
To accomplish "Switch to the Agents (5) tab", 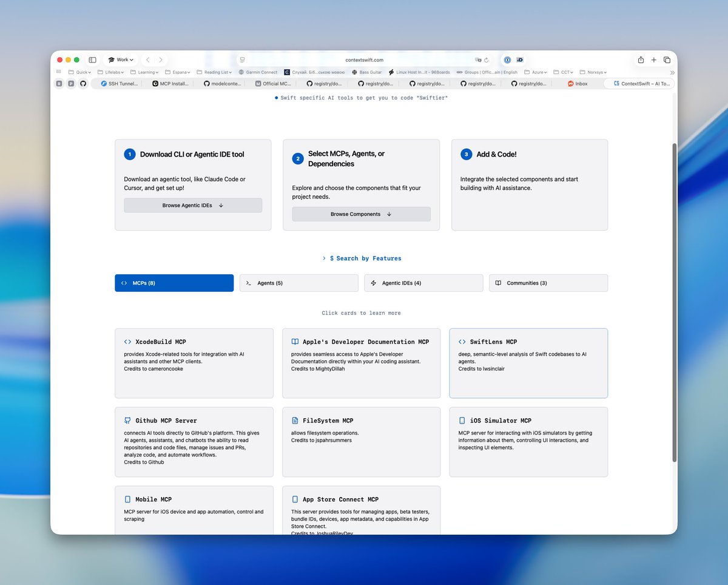I will click(298, 283).
